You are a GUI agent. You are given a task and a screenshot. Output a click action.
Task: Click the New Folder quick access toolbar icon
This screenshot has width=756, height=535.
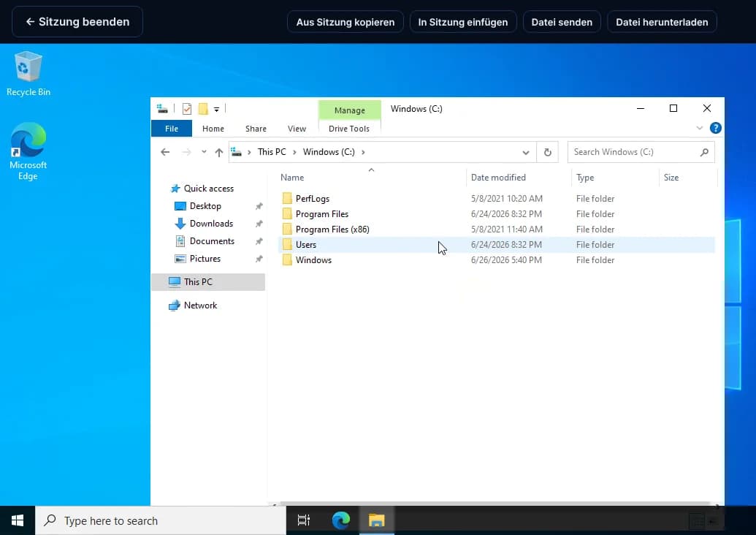[x=203, y=109]
